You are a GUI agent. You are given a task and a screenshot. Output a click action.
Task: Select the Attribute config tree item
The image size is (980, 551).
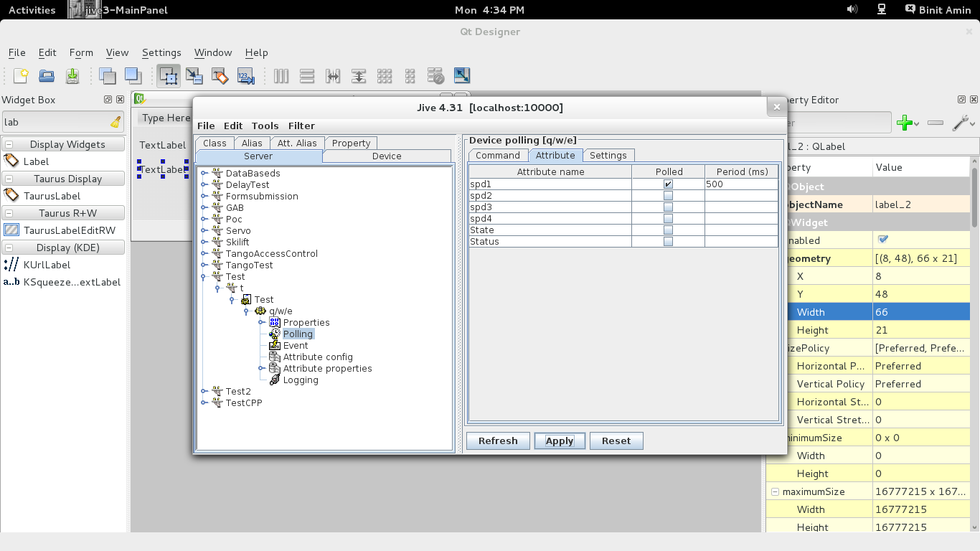(318, 357)
